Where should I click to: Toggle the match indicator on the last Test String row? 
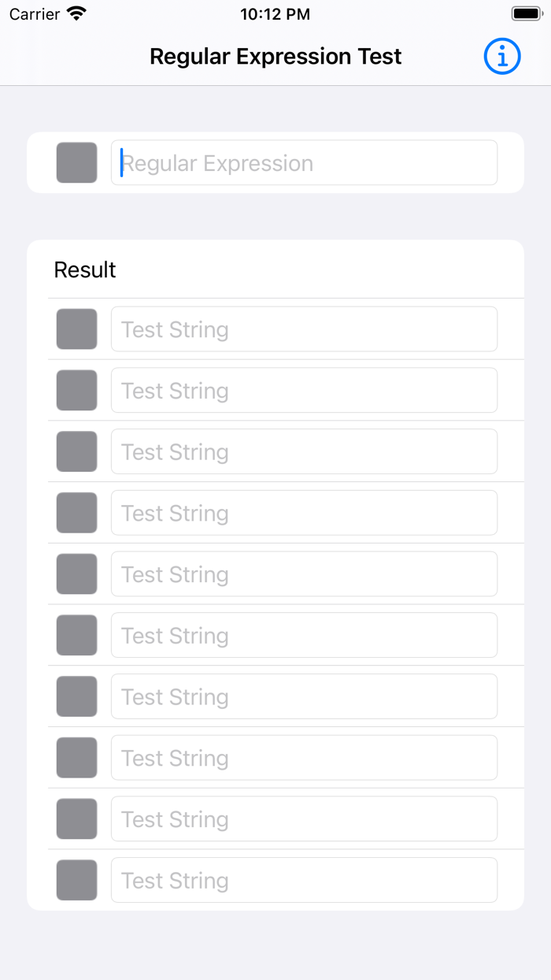76,880
